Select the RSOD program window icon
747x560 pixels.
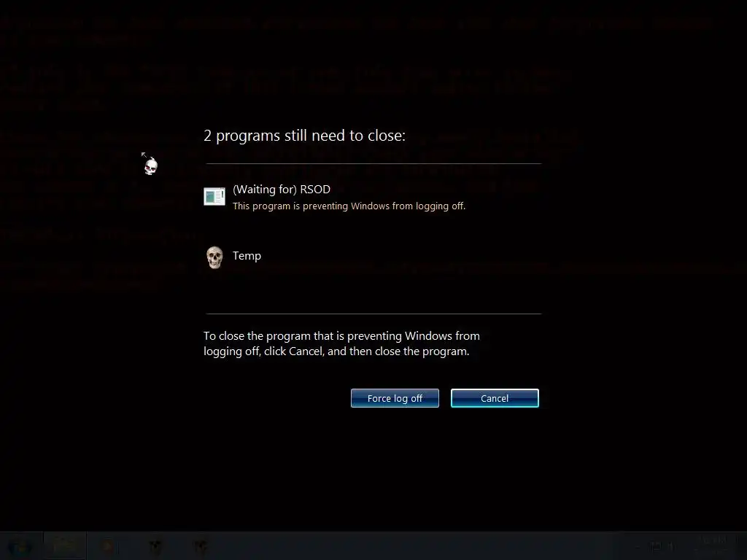pos(214,196)
